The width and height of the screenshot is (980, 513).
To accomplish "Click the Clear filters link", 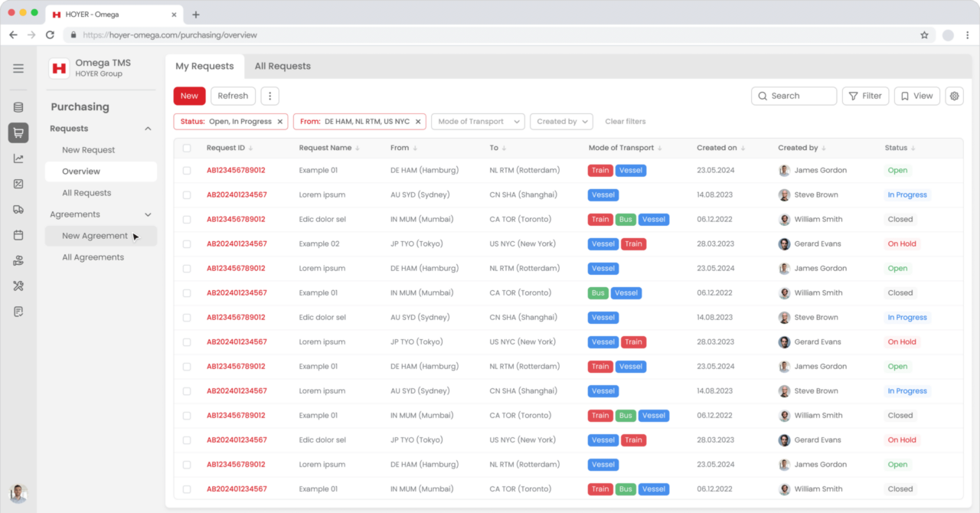I will click(x=625, y=122).
